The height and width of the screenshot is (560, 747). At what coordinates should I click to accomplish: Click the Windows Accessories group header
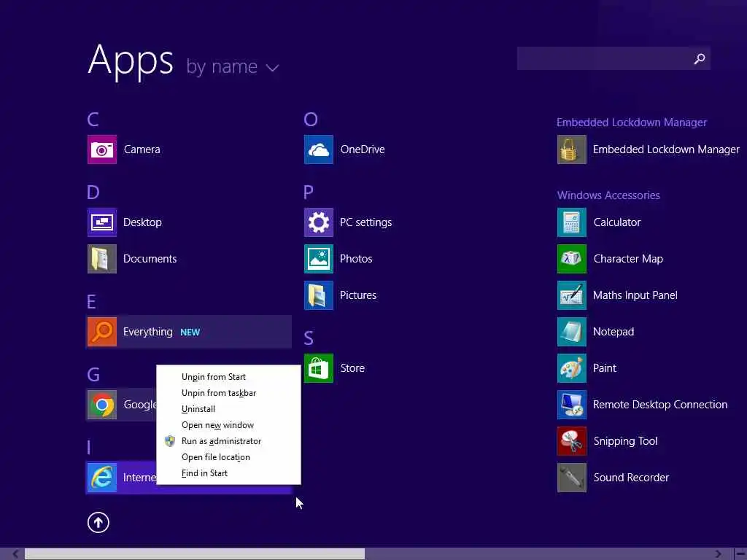608,195
